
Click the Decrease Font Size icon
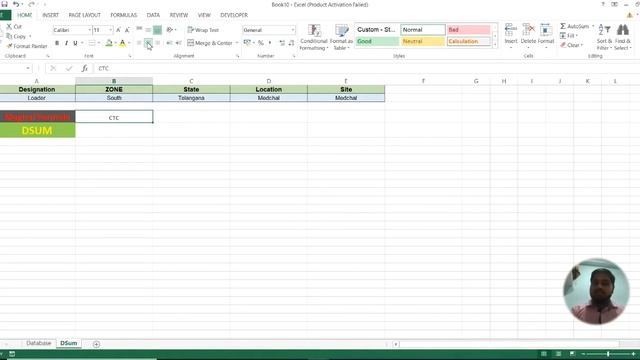point(127,30)
